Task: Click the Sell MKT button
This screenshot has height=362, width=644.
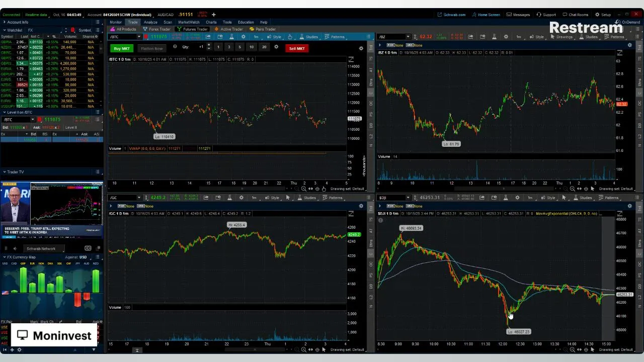Action: pos(296,48)
